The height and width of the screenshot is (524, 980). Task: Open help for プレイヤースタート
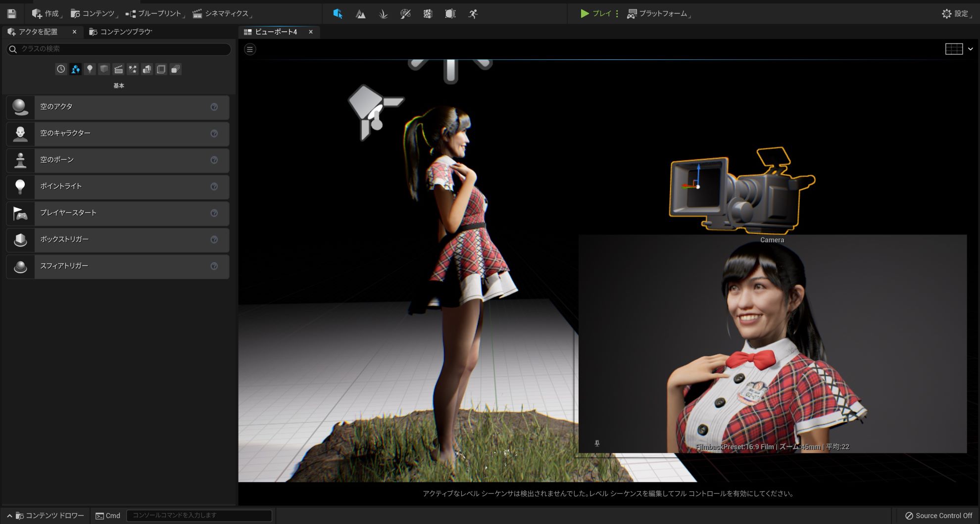pyautogui.click(x=214, y=213)
